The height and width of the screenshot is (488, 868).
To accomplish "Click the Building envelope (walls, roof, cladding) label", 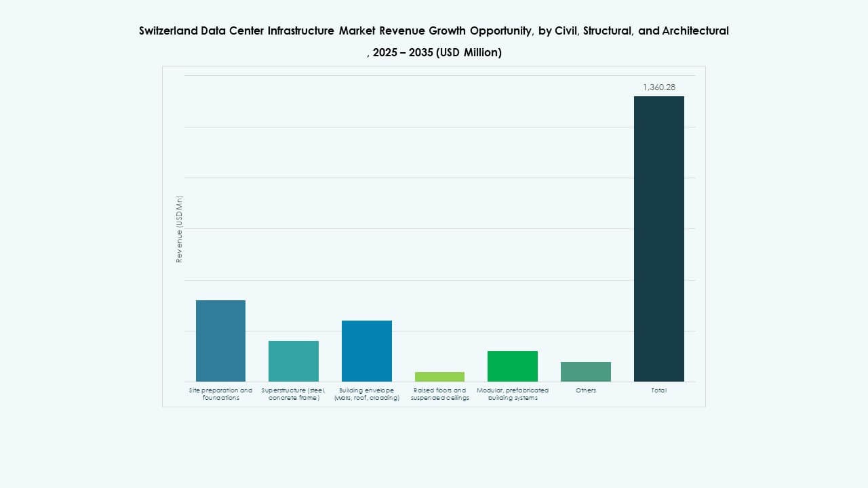I will (367, 394).
